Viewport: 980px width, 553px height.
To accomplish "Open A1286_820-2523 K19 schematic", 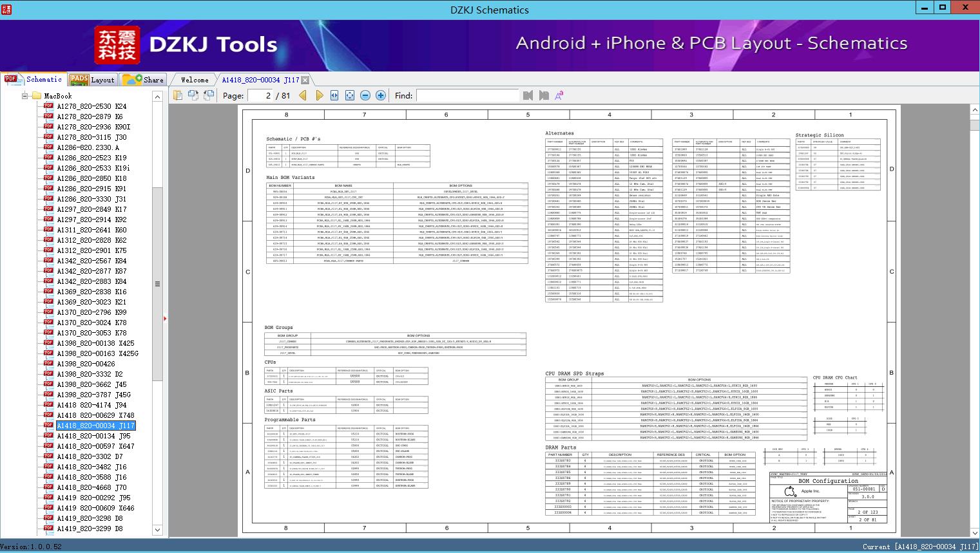I will pos(91,158).
